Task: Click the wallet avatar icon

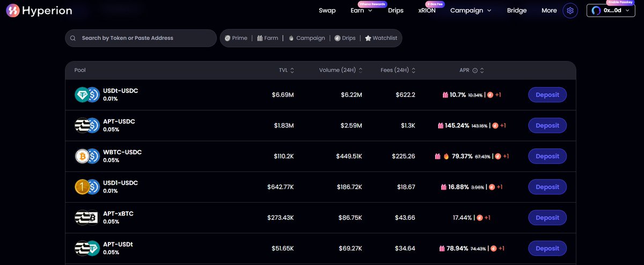Action: pos(596,10)
